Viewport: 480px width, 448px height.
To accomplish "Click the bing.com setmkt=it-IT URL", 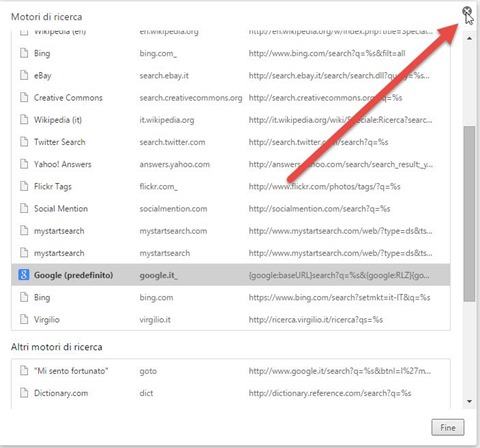I will pyautogui.click(x=339, y=298).
